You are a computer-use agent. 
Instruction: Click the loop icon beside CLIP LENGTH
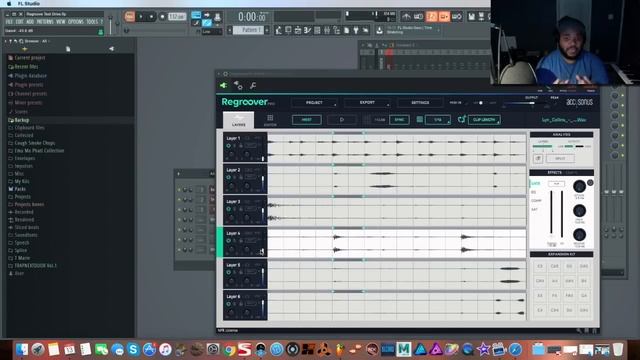click(462, 120)
